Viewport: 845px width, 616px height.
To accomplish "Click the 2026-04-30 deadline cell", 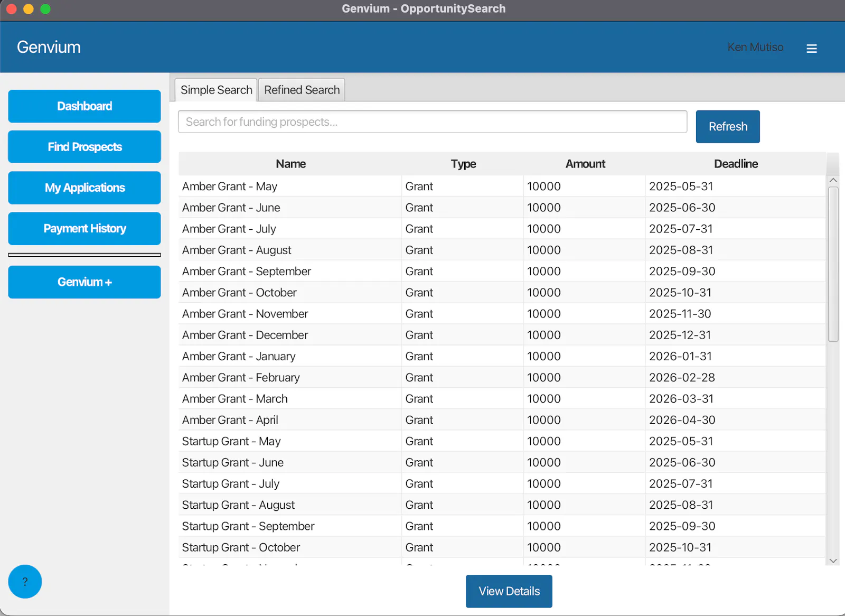I will tap(736, 420).
